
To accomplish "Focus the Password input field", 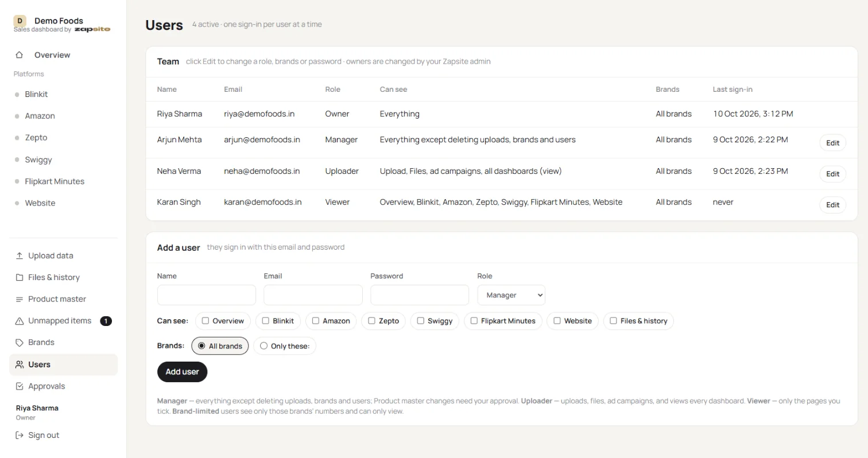I will 420,295.
